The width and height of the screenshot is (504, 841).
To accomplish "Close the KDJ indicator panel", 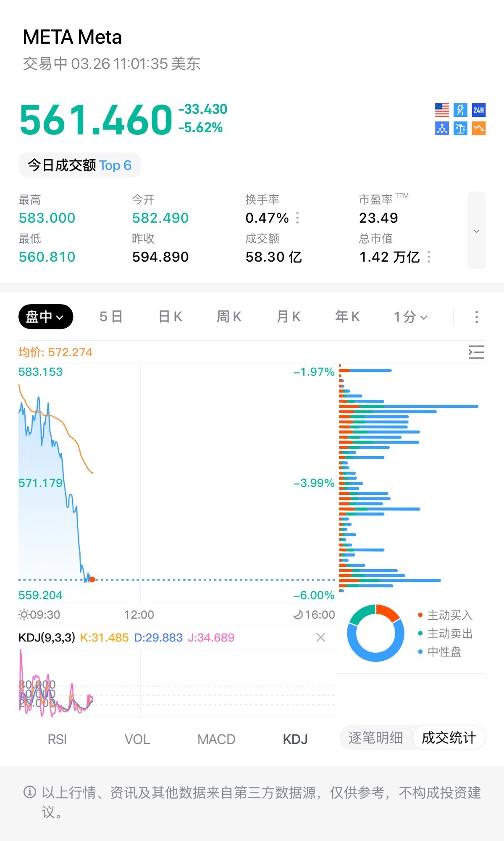I will tap(320, 638).
